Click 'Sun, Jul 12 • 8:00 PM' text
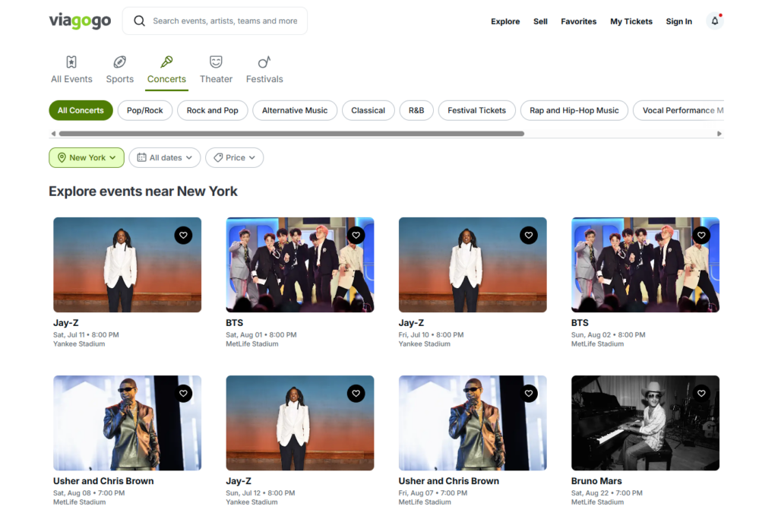Viewport: 778px width, 532px height. point(261,492)
